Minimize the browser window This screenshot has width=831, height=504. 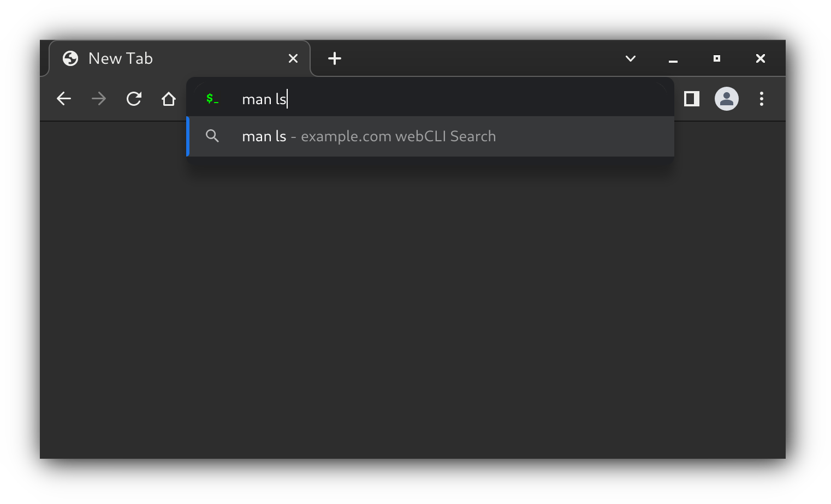point(673,59)
